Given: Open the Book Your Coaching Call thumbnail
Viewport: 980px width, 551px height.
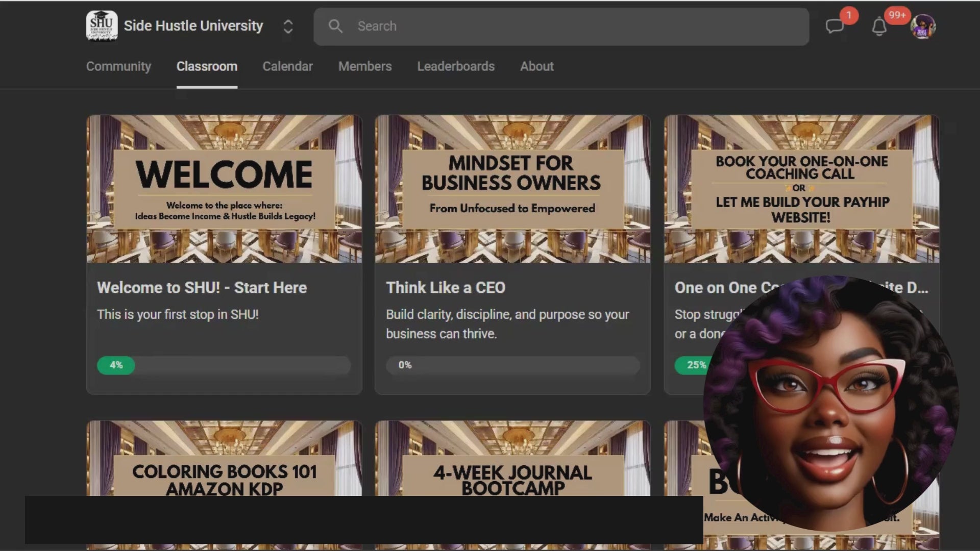Looking at the screenshot, I should pyautogui.click(x=801, y=189).
